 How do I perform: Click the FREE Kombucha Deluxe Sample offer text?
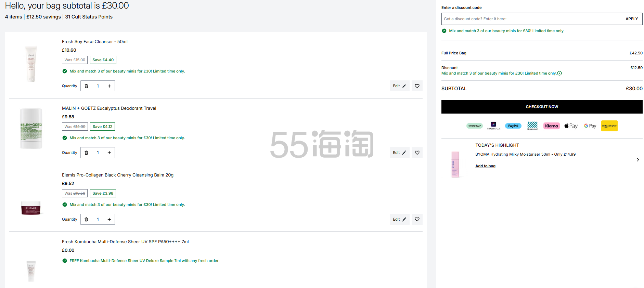[x=144, y=261]
